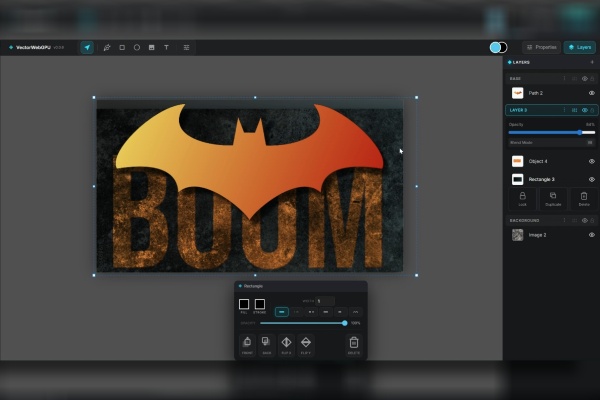Toggle Background group lock icon
This screenshot has width=600, height=400.
[592, 220]
